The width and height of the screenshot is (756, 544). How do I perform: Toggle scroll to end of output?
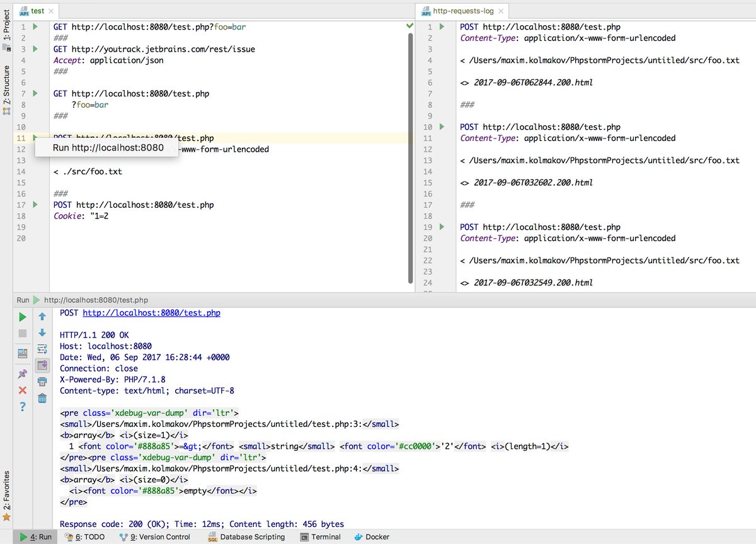(x=42, y=365)
